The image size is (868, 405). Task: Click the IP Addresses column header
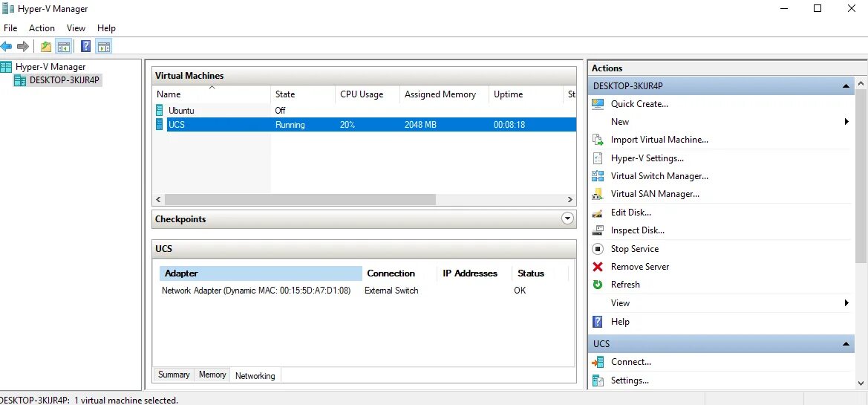click(475, 273)
